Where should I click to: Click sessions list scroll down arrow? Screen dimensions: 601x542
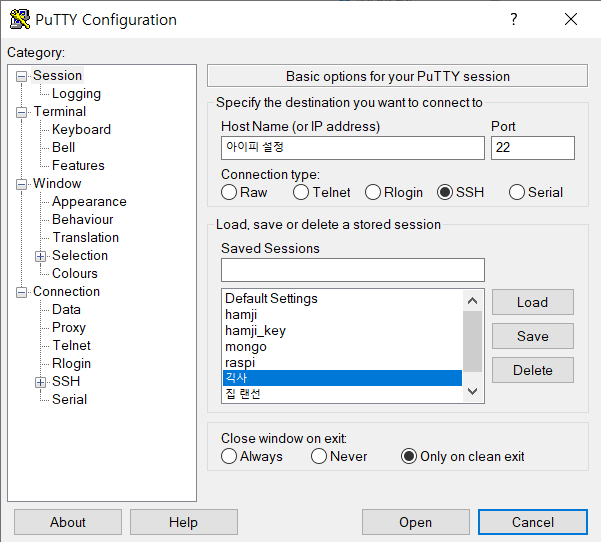[x=473, y=391]
